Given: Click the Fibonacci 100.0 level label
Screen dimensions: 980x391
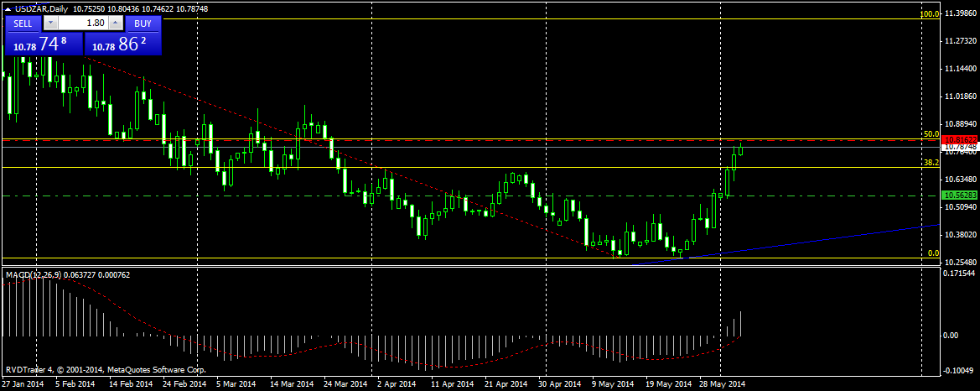Looking at the screenshot, I should (931, 13).
